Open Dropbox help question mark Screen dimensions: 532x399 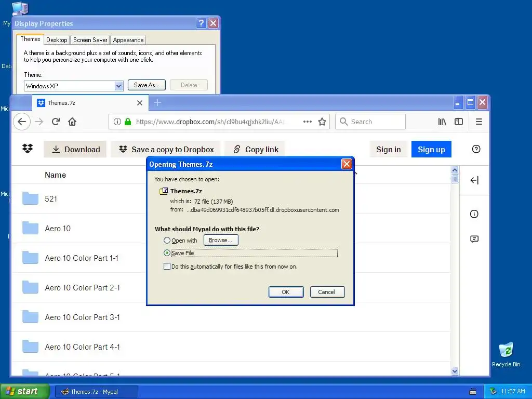coord(476,149)
